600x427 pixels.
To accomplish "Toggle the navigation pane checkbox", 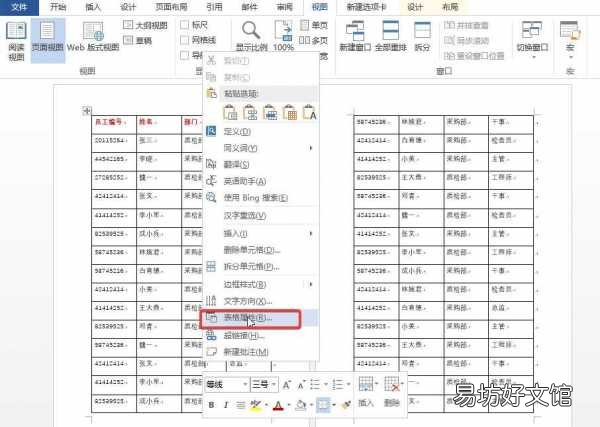I will tap(184, 55).
